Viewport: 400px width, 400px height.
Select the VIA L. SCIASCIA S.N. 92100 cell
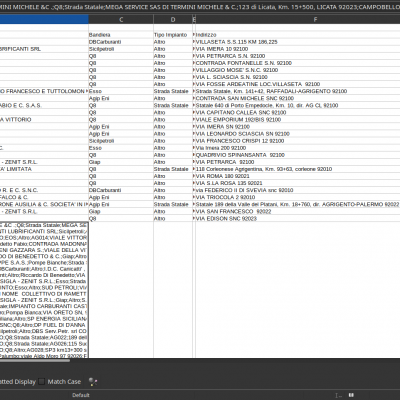(x=298, y=77)
